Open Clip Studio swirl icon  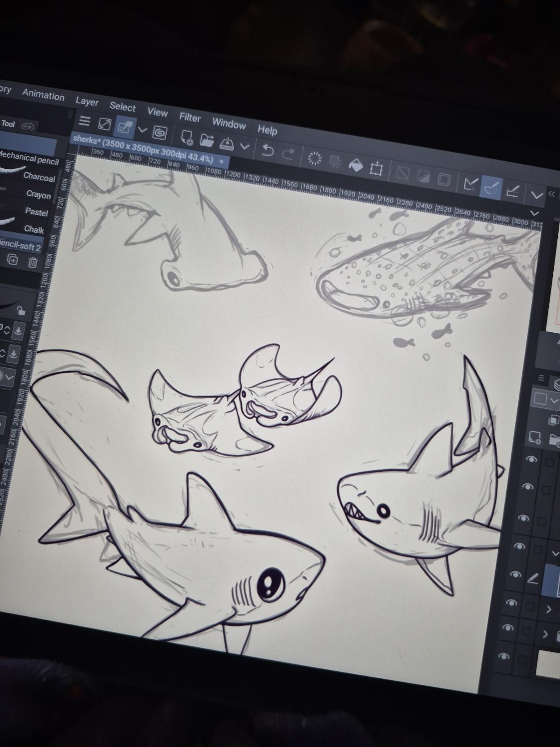160,133
